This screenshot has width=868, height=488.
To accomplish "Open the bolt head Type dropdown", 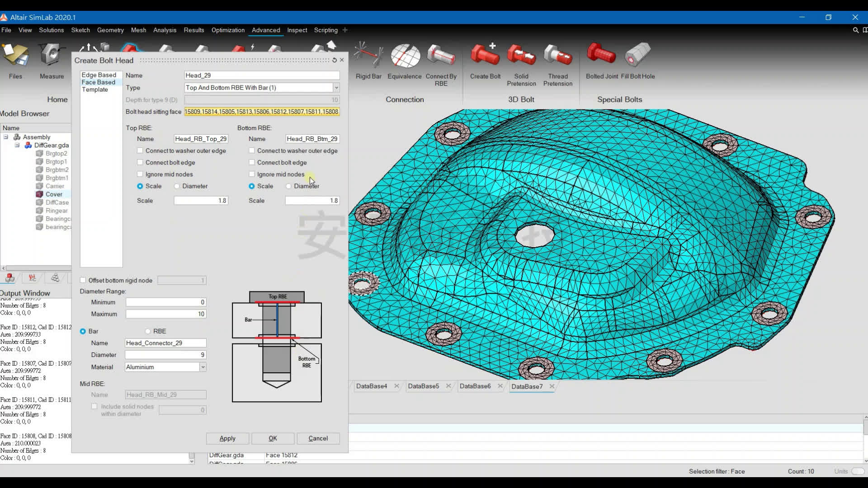I will [336, 88].
